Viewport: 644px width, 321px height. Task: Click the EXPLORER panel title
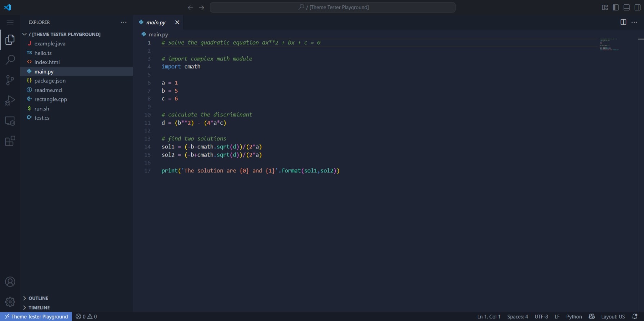(39, 22)
